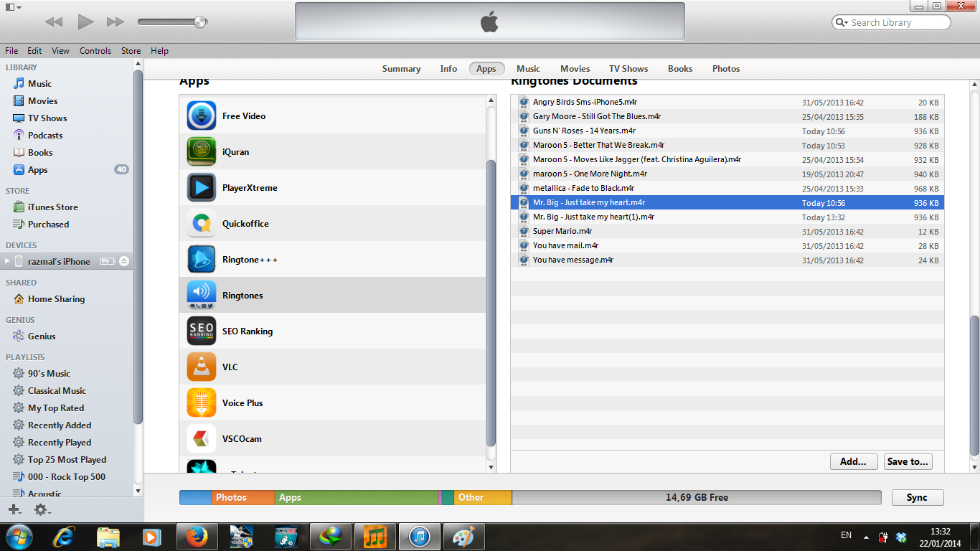Open Books in the Library sidebar
The width and height of the screenshot is (980, 551).
pyautogui.click(x=40, y=153)
